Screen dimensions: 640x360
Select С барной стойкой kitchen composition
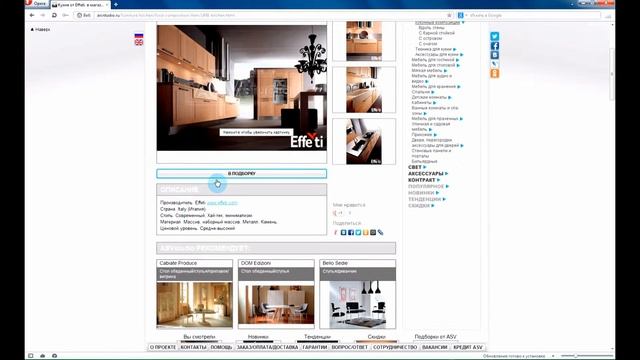(436, 33)
